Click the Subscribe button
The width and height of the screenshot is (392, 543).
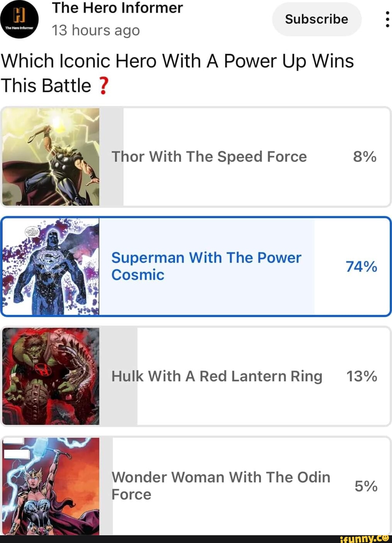point(317,19)
